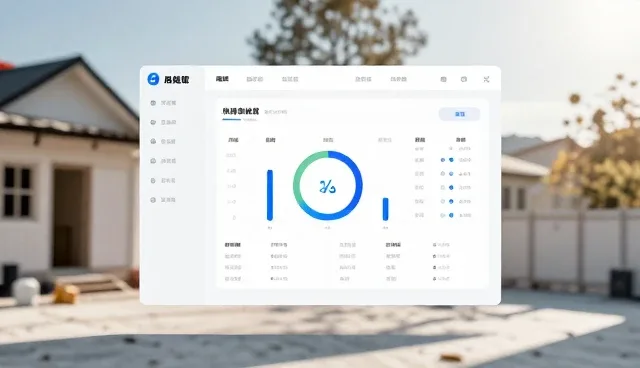Click the crossed-arrows icon at header's far right

tap(486, 79)
